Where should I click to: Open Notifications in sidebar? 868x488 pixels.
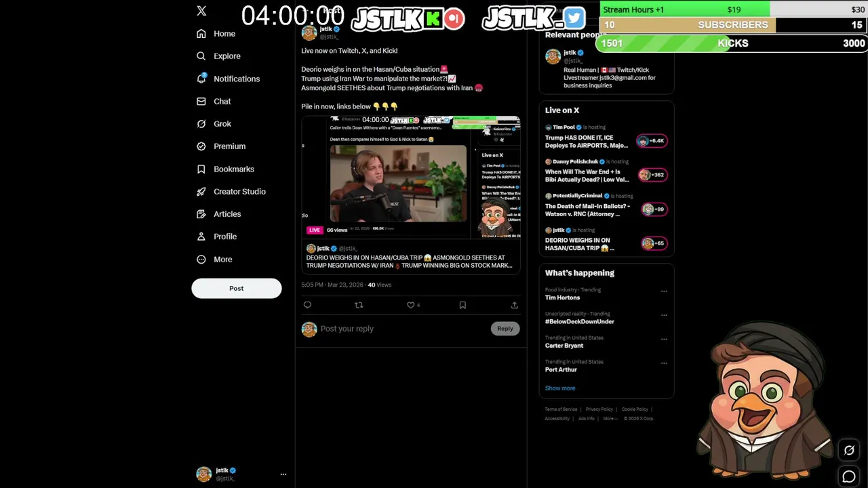click(228, 79)
